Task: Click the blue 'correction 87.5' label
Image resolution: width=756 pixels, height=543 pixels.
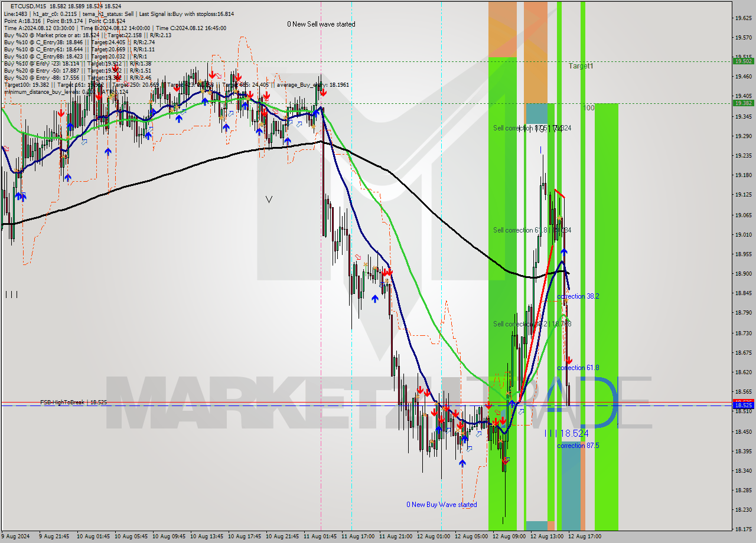Action: tap(578, 446)
